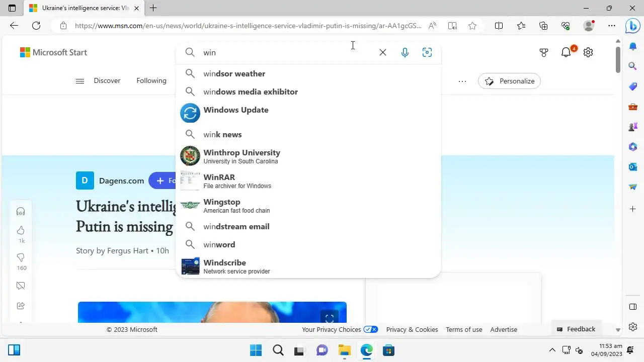Dislike the article thumbs down icon

coord(21,257)
